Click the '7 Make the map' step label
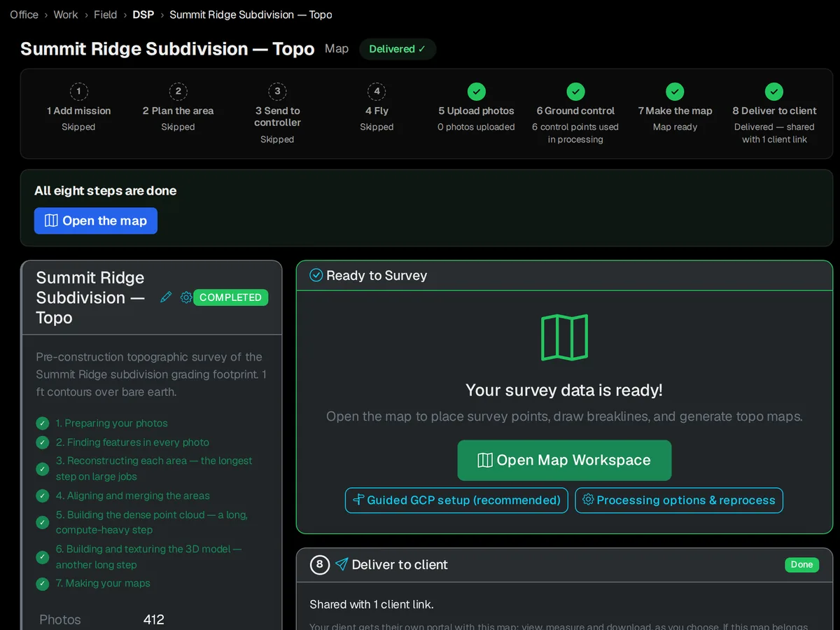 [x=675, y=111]
